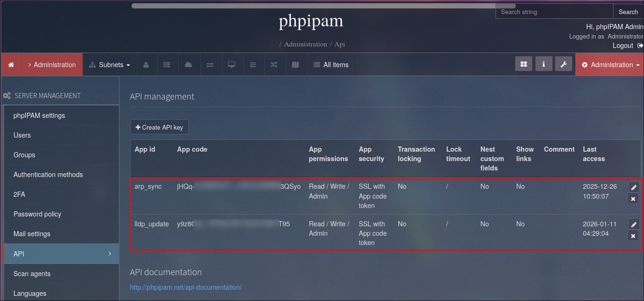Open Authentication methods in the sidebar
This screenshot has width=644, height=301.
coord(48,175)
